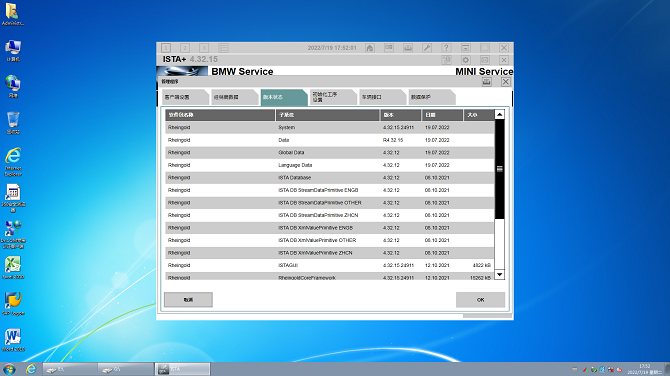Select 'ISTA DB XmlValuePrimitive ENGB' row

pos(329,228)
